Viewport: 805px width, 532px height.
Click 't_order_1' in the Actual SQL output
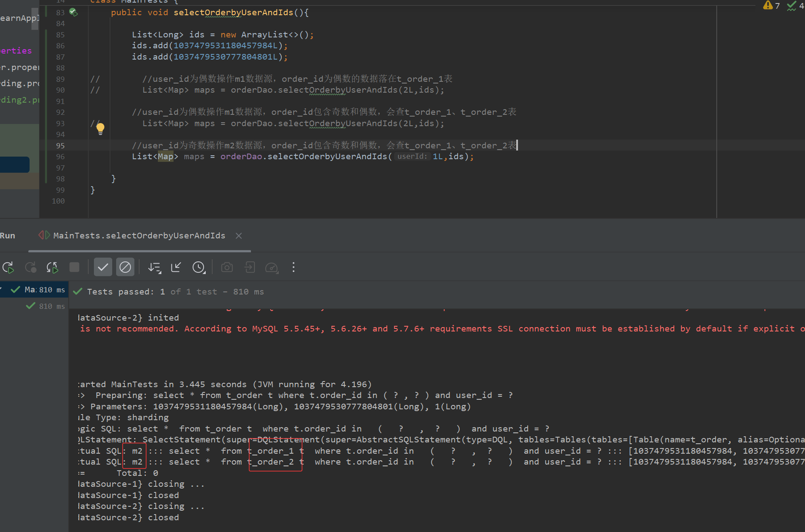coord(271,451)
